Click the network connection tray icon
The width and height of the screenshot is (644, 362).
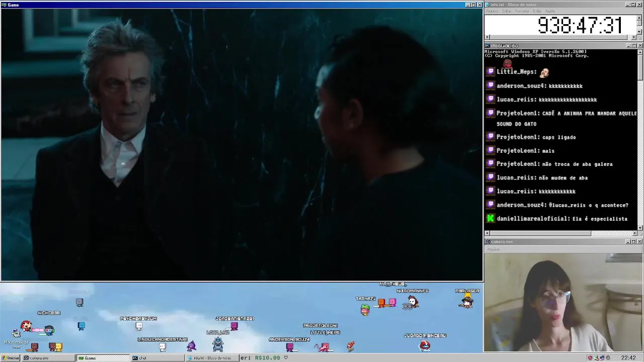[596, 358]
